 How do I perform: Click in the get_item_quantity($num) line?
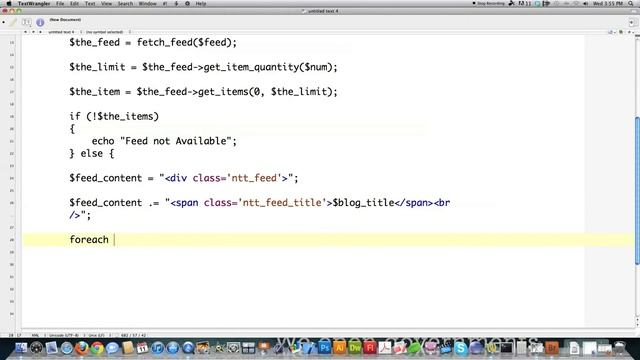pyautogui.click(x=203, y=67)
